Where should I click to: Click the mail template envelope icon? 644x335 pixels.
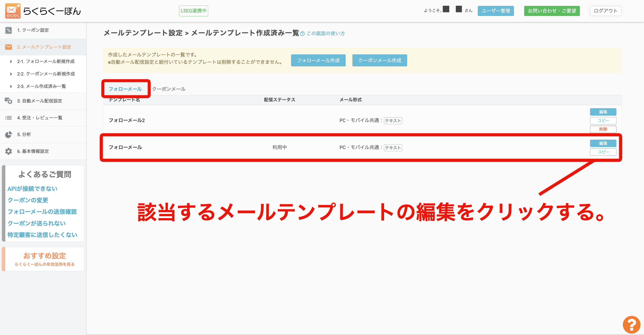tap(8, 47)
